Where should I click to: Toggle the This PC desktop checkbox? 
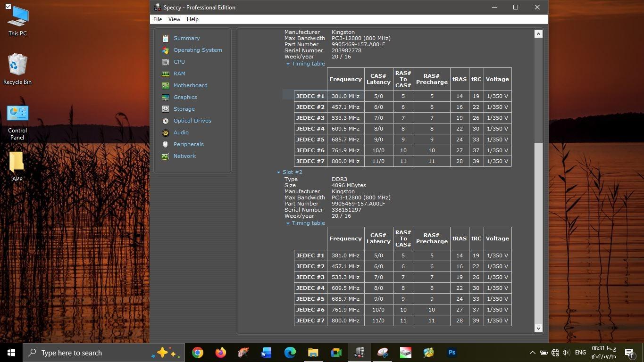(8, 6)
